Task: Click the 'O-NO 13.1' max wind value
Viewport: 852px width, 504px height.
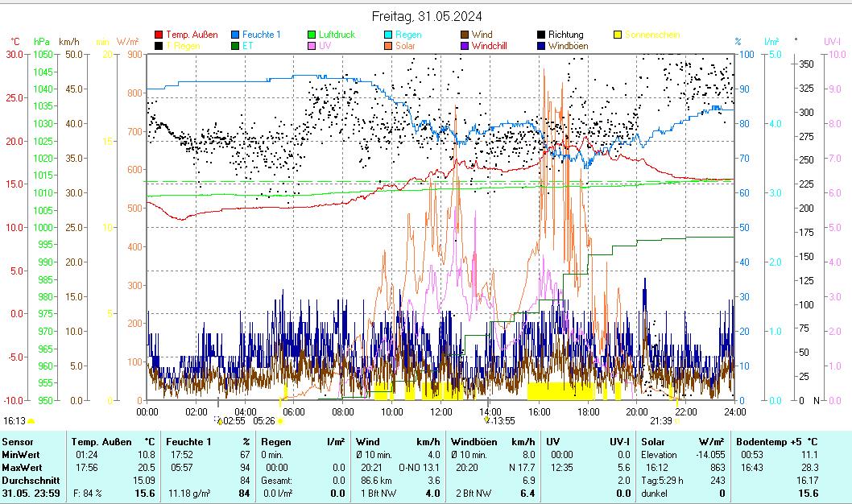Action: [x=420, y=468]
